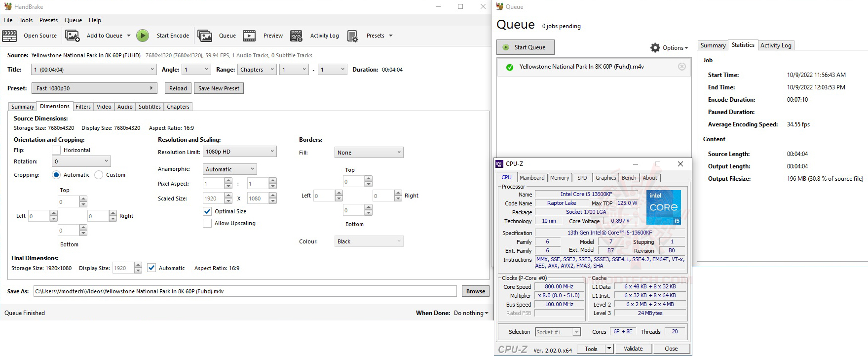Open the Title dropdown showing 1 (00:04:04)
Image resolution: width=868 pixels, height=356 pixels.
pyautogui.click(x=94, y=70)
